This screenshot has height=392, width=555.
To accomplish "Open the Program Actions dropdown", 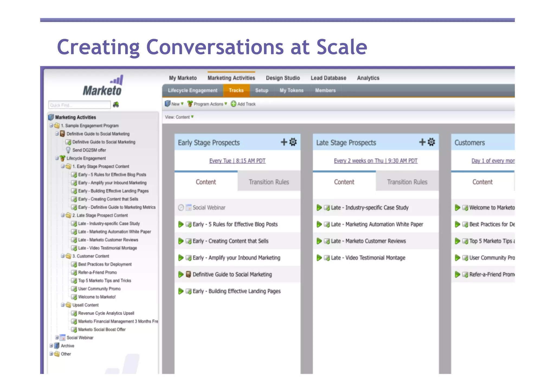I will coord(207,104).
